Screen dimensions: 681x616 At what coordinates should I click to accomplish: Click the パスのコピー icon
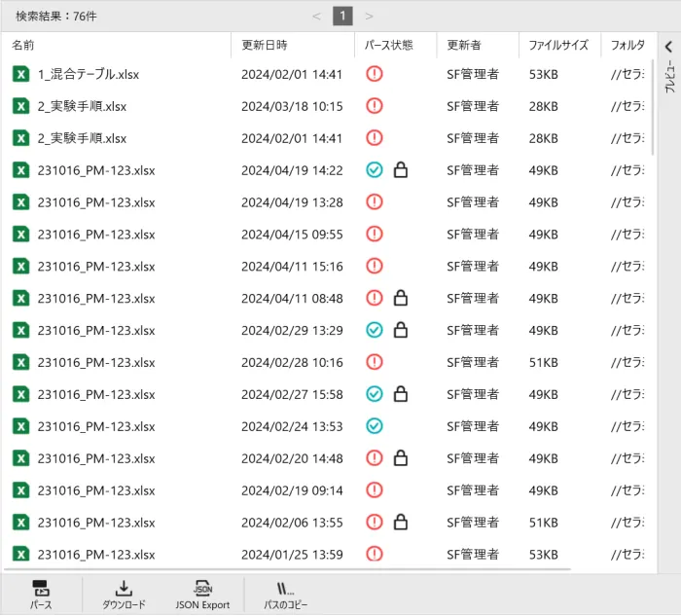tap(285, 589)
